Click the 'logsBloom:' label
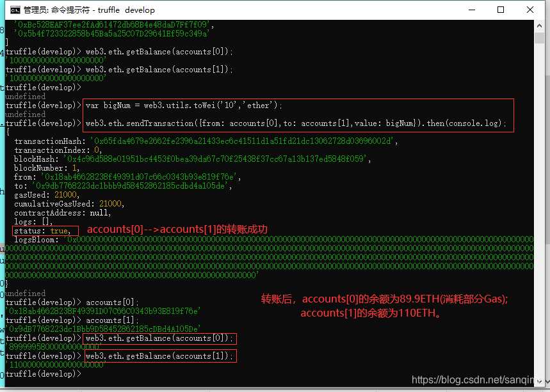The width and height of the screenshot is (550, 392). (x=36, y=240)
